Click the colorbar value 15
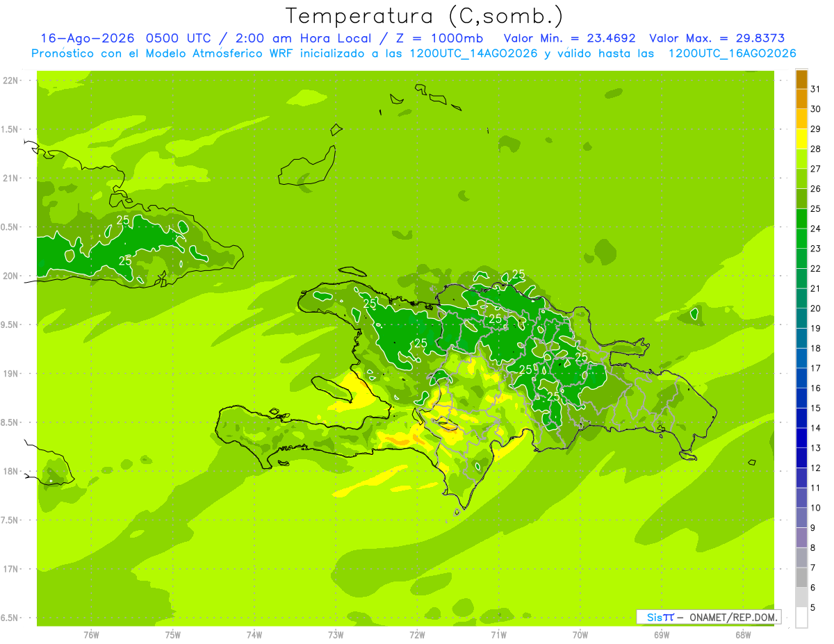This screenshot has width=834, height=644. click(x=816, y=408)
